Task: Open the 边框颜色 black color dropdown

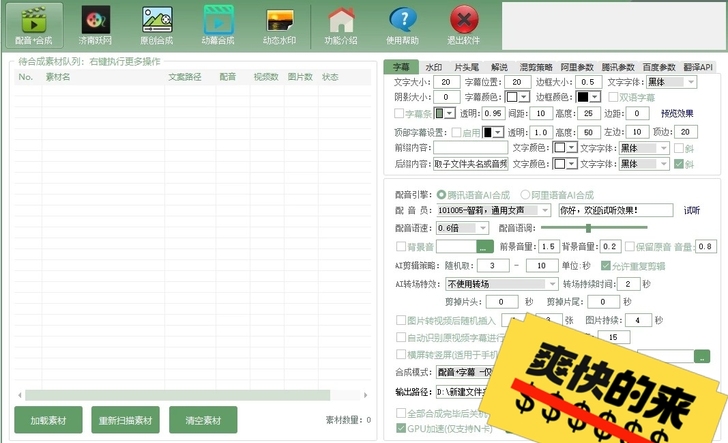Action: coord(589,97)
